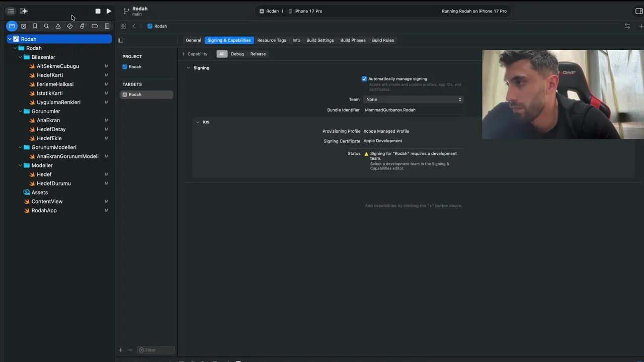644x362 pixels.
Task: Open the Issue navigator warning icon
Action: click(58, 26)
